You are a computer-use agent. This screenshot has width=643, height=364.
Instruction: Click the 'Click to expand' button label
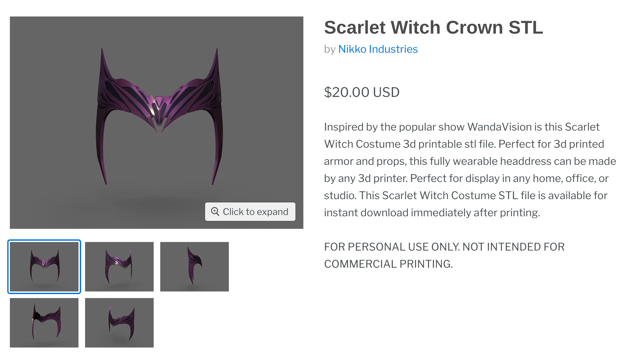click(256, 212)
